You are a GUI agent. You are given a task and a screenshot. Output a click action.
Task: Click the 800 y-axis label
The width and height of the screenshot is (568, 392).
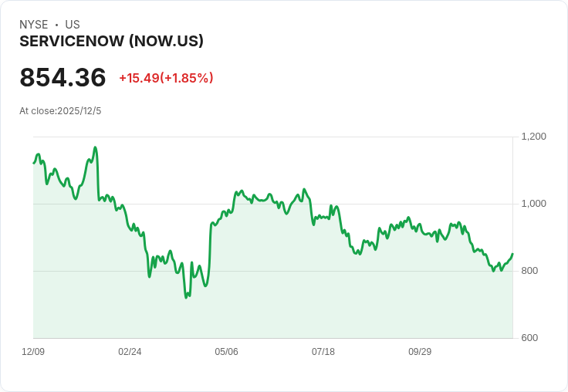(x=529, y=271)
